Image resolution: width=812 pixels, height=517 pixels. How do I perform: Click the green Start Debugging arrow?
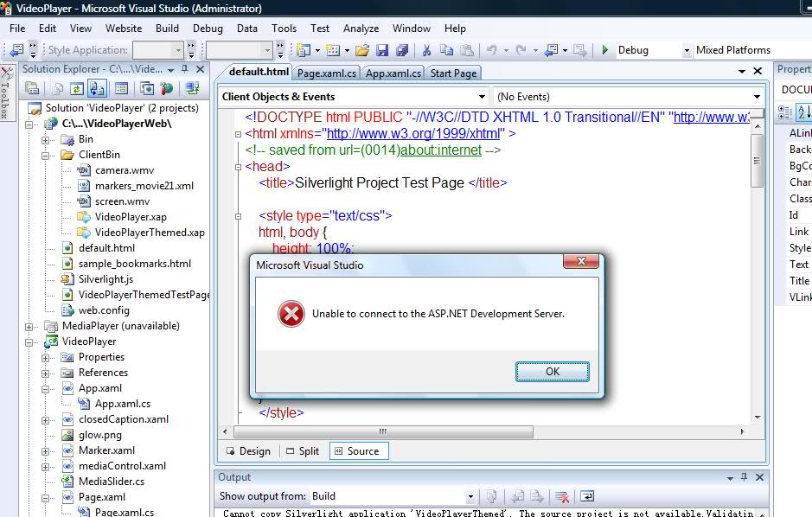[x=604, y=50]
